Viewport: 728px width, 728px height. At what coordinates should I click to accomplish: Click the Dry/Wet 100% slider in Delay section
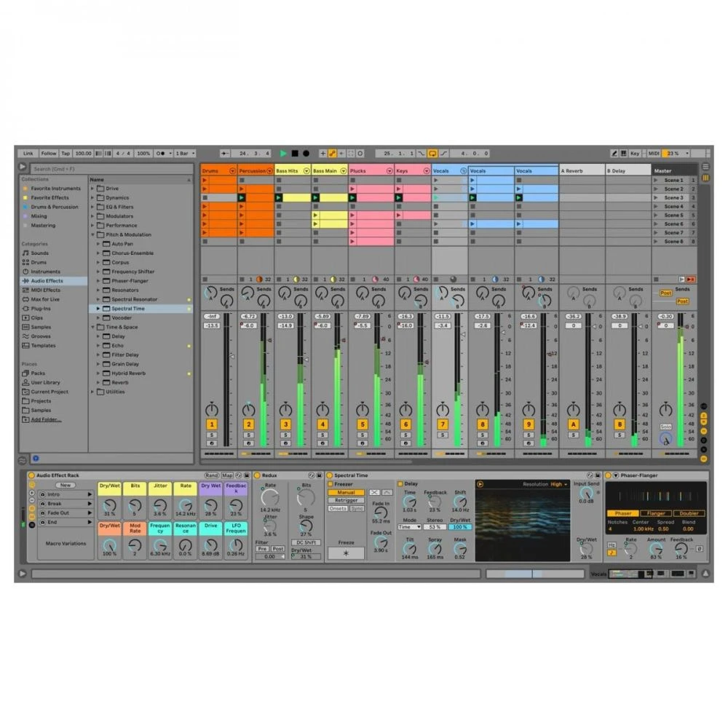point(460,527)
